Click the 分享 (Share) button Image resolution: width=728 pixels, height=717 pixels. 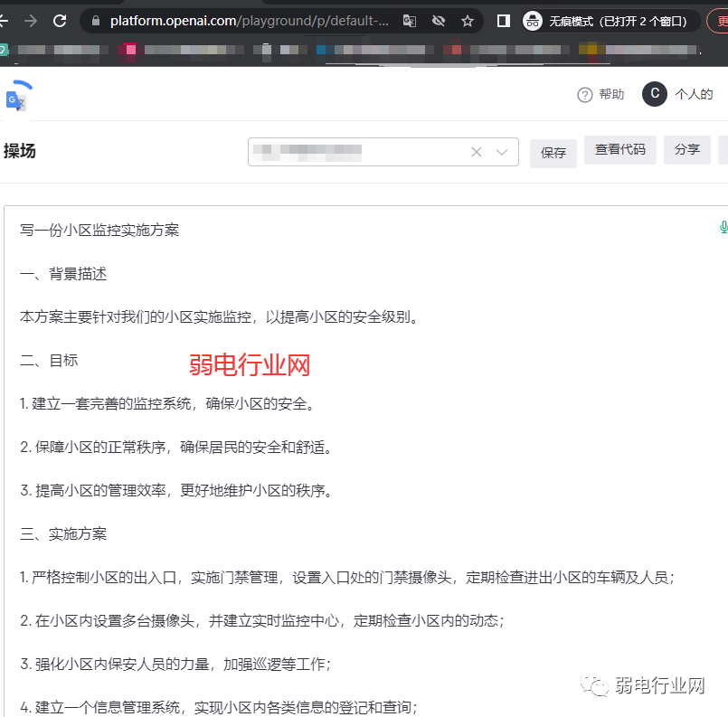tap(686, 149)
